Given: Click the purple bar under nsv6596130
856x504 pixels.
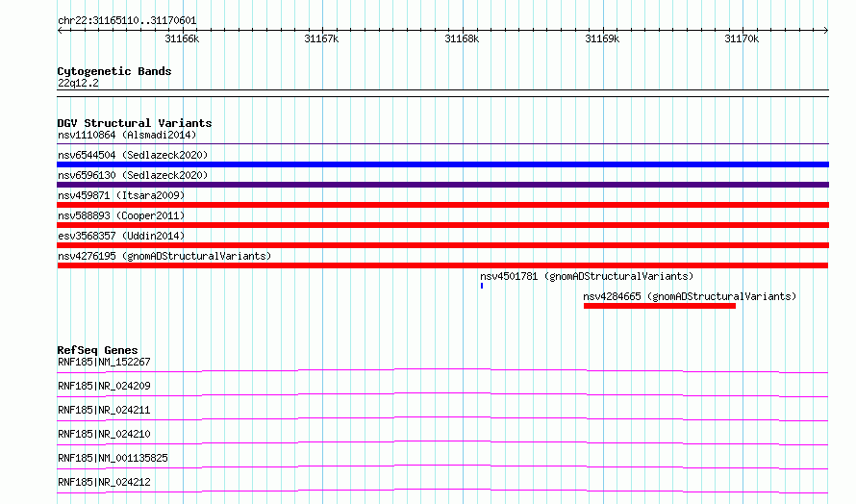Looking at the screenshot, I should tap(442, 185).
